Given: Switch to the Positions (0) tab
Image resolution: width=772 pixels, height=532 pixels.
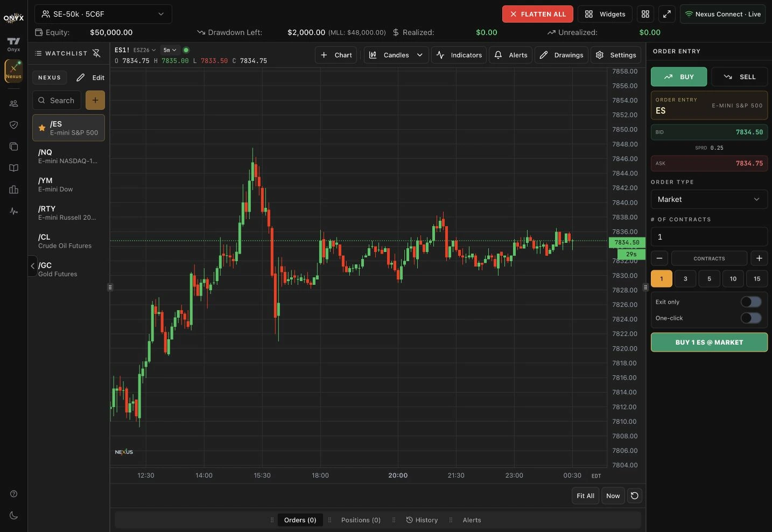Looking at the screenshot, I should pyautogui.click(x=361, y=520).
